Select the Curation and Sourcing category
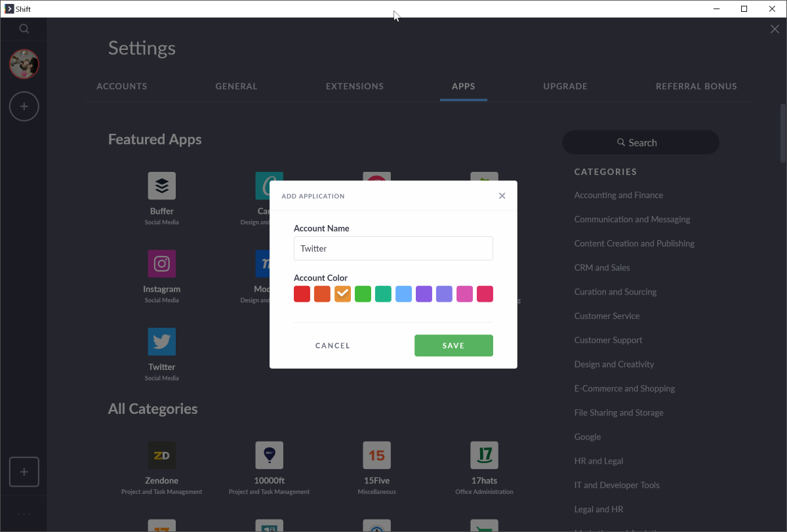The width and height of the screenshot is (787, 532). (x=615, y=292)
